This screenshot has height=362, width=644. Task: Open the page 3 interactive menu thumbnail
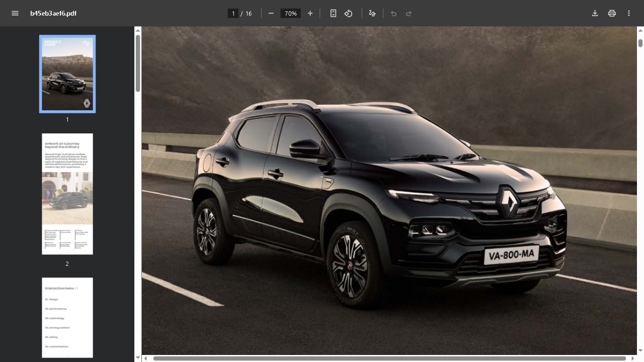coord(67,317)
